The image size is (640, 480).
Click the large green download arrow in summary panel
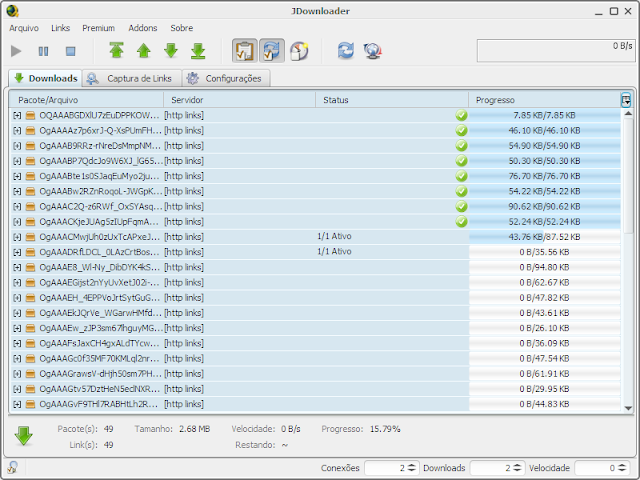click(x=24, y=436)
